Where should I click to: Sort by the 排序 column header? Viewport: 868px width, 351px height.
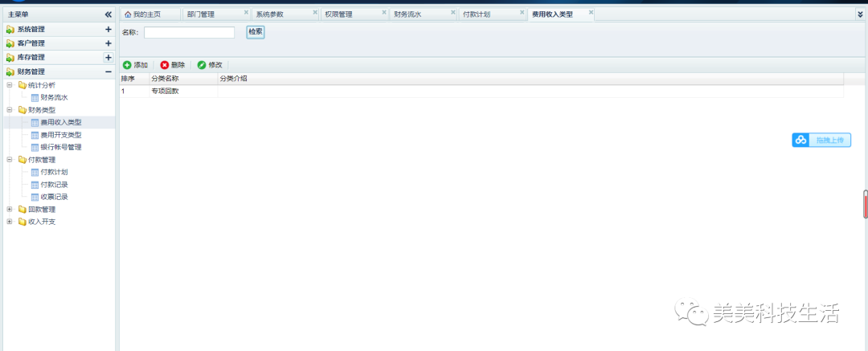[134, 79]
